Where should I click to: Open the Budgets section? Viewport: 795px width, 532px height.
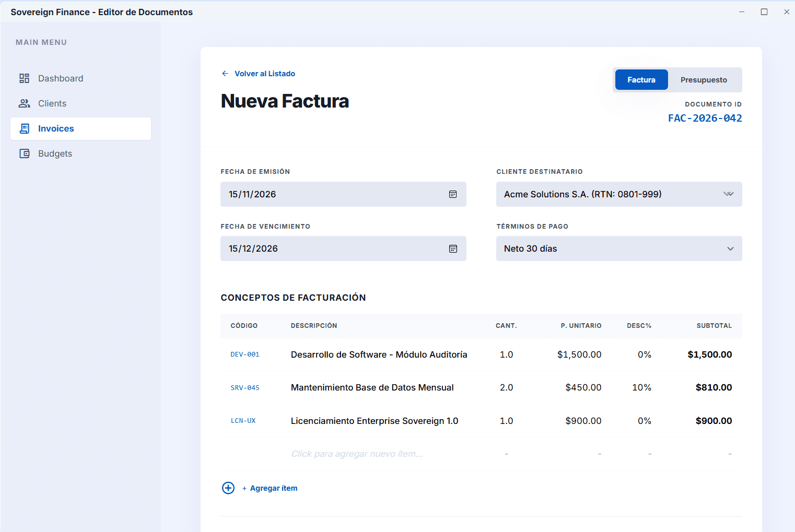point(80,153)
